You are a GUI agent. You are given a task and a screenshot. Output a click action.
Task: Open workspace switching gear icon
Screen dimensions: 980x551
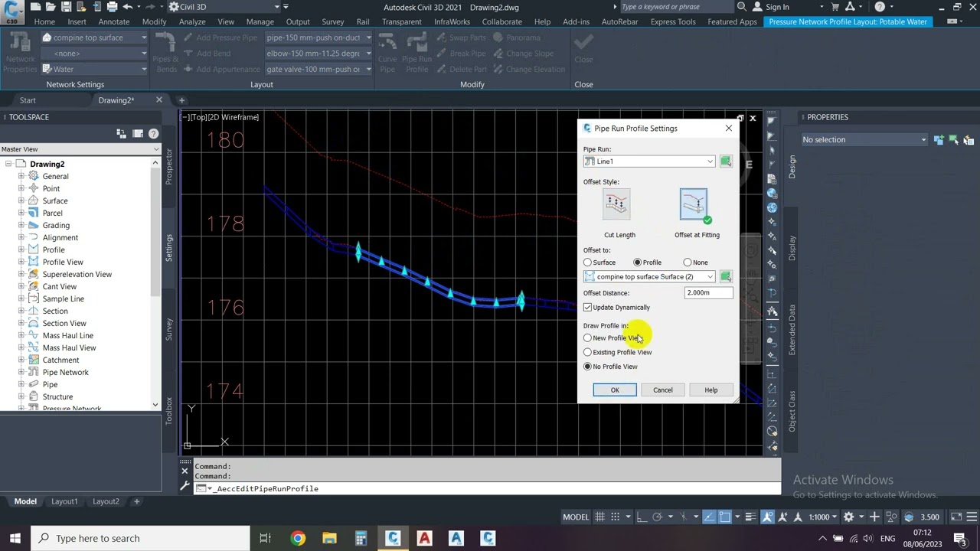click(848, 517)
